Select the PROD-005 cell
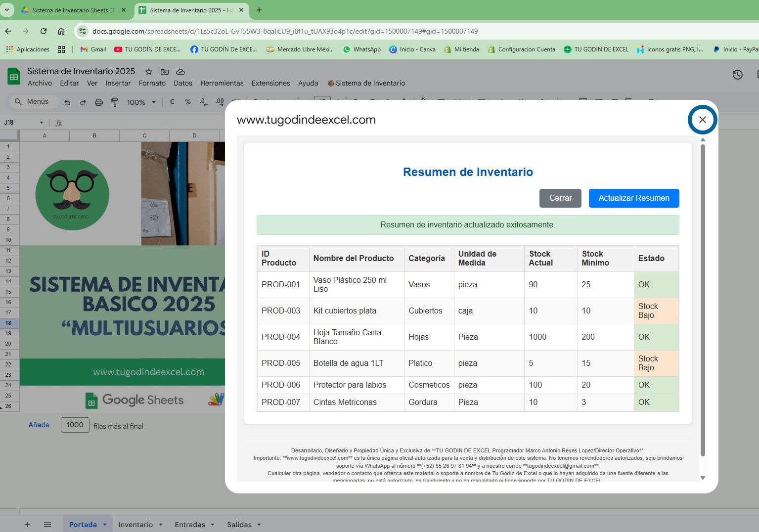 point(283,363)
